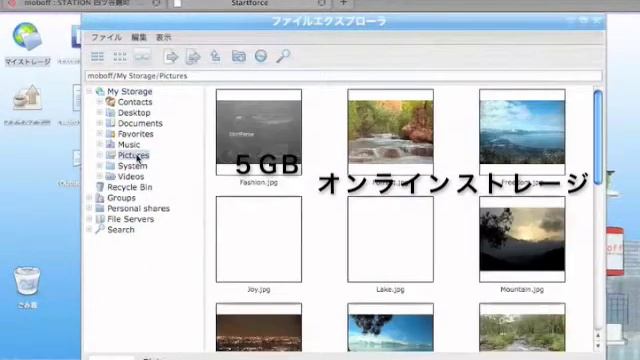Select the Joy.jpg blank thumbnail
The width and height of the screenshot is (640, 360).
[259, 239]
